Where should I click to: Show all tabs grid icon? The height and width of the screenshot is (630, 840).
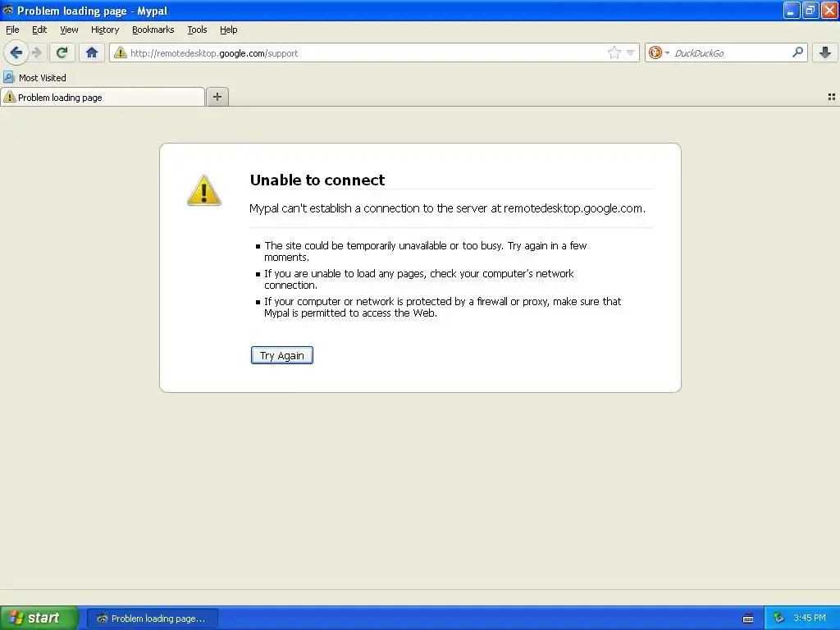click(x=832, y=97)
